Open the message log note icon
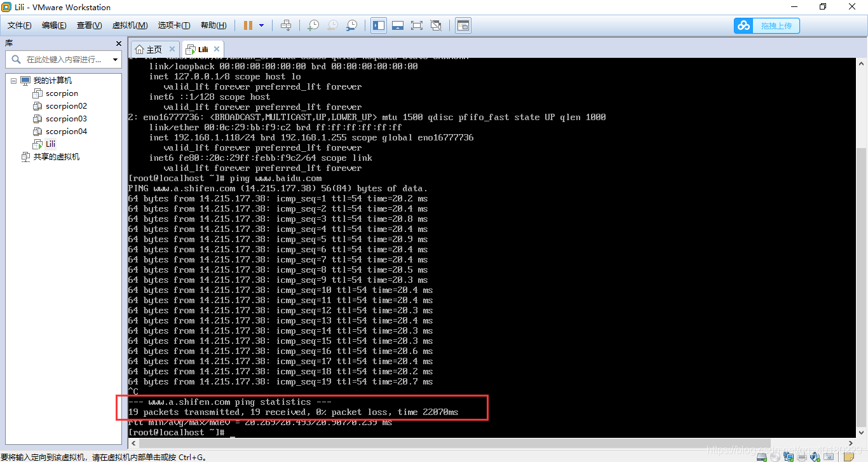Image resolution: width=868 pixels, height=462 pixels. coord(848,456)
